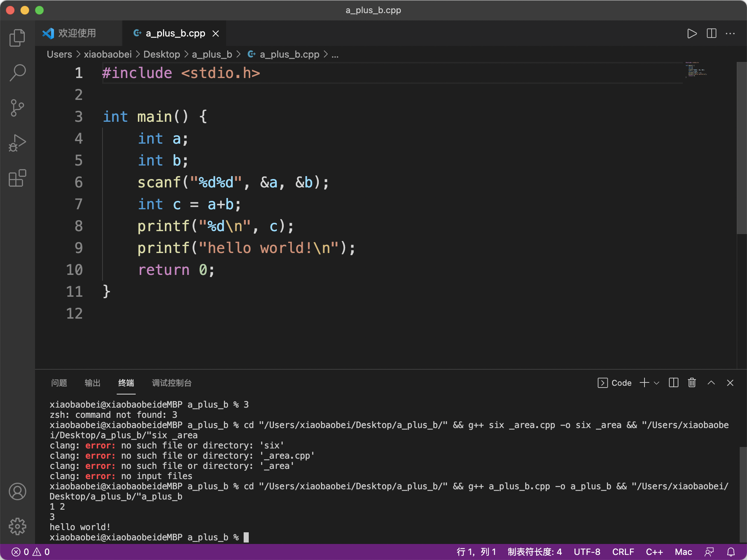Open the Run and Debug view
The width and height of the screenshot is (747, 560).
(x=17, y=143)
